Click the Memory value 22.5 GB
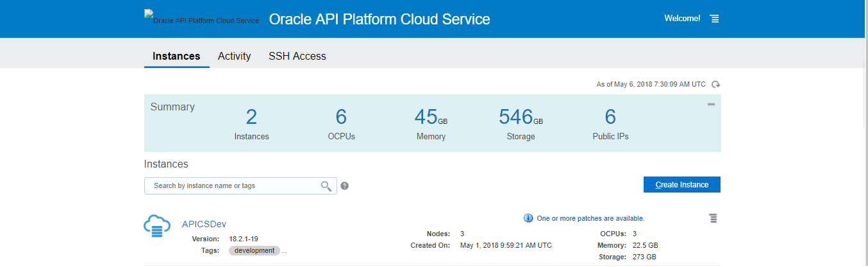The image size is (868, 267). tap(645, 245)
